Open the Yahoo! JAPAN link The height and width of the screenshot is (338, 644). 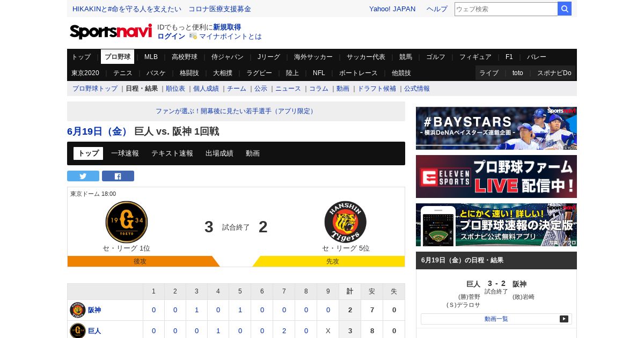pyautogui.click(x=392, y=9)
